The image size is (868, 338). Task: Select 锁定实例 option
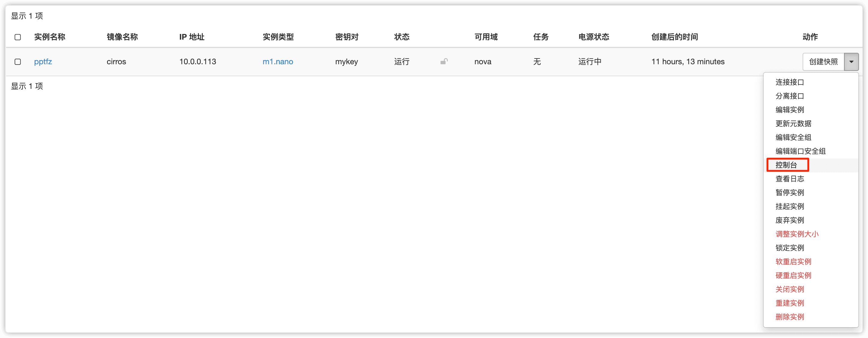tap(789, 248)
